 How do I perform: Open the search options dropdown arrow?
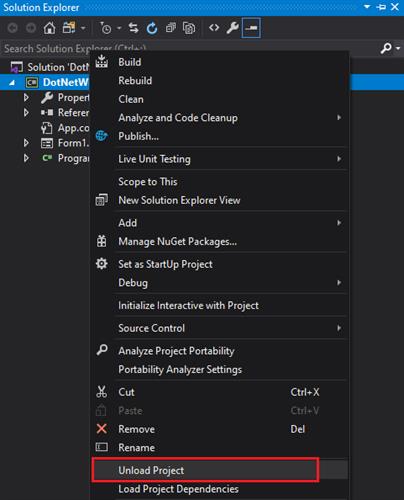(x=398, y=48)
